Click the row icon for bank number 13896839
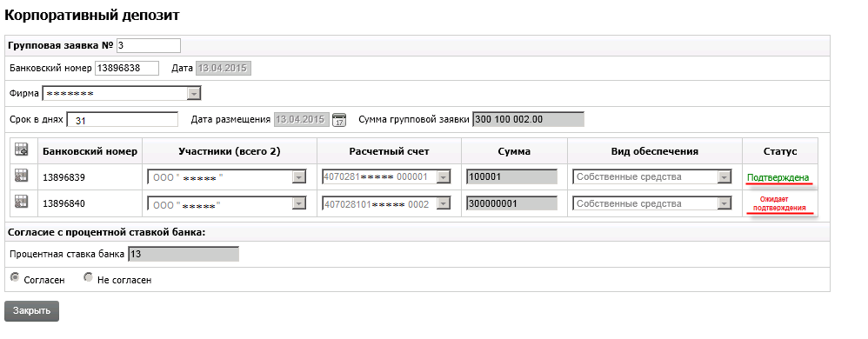 (x=21, y=176)
